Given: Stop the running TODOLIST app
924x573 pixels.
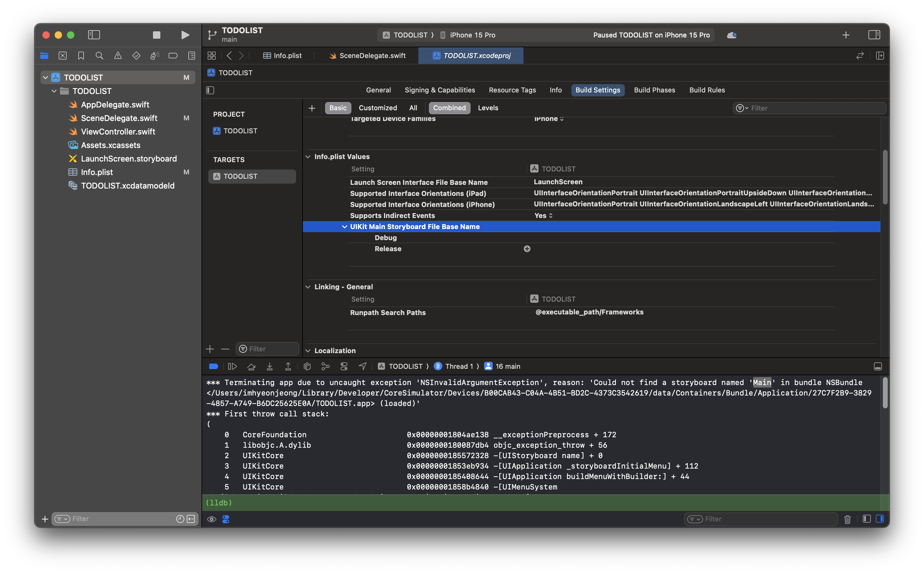Looking at the screenshot, I should pyautogui.click(x=157, y=35).
